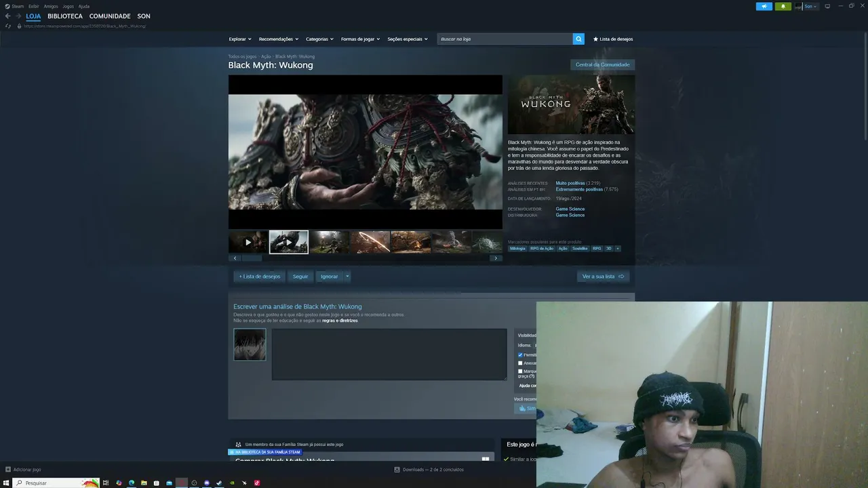Open the Steam taskbar icon
Image resolution: width=868 pixels, height=488 pixels.
[x=219, y=483]
